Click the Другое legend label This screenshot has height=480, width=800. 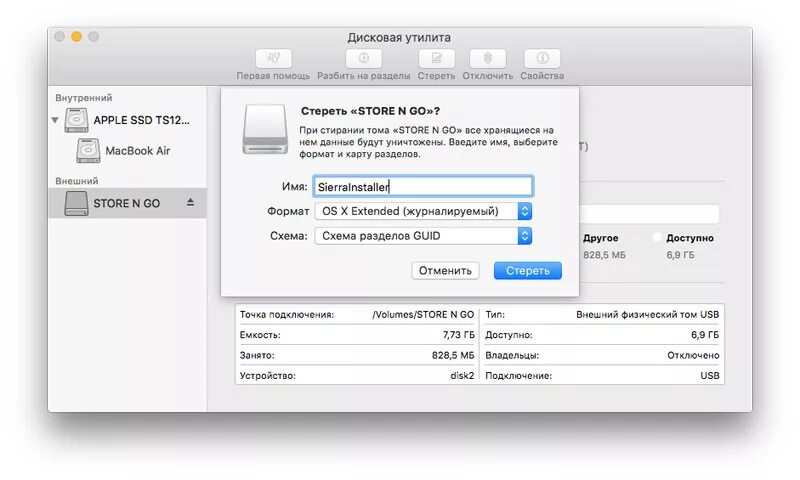(601, 238)
